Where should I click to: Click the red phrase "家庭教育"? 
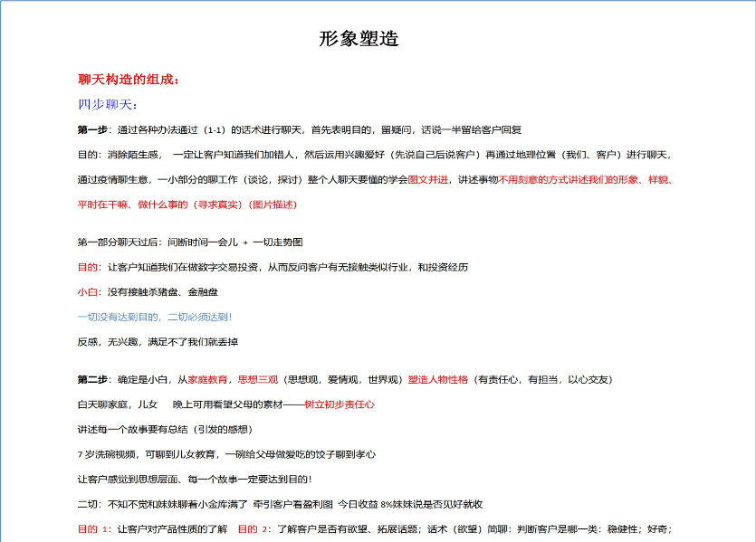click(207, 380)
